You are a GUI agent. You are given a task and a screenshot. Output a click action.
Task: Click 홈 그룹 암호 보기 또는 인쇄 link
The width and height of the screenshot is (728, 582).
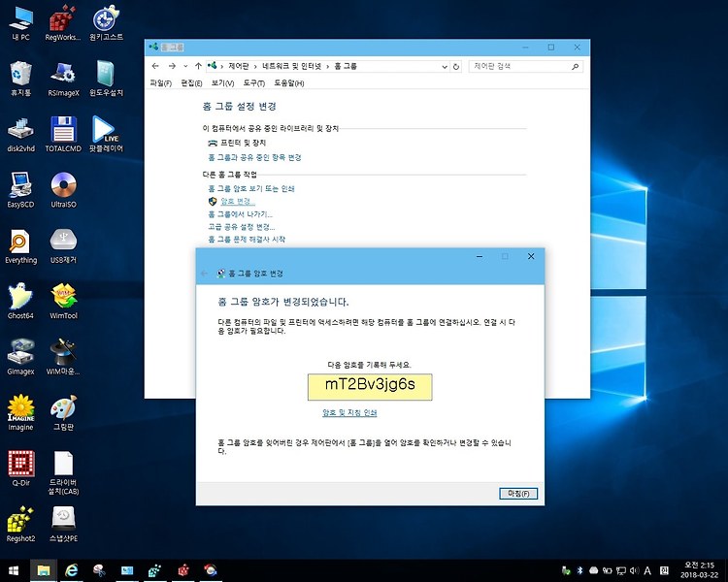point(251,189)
